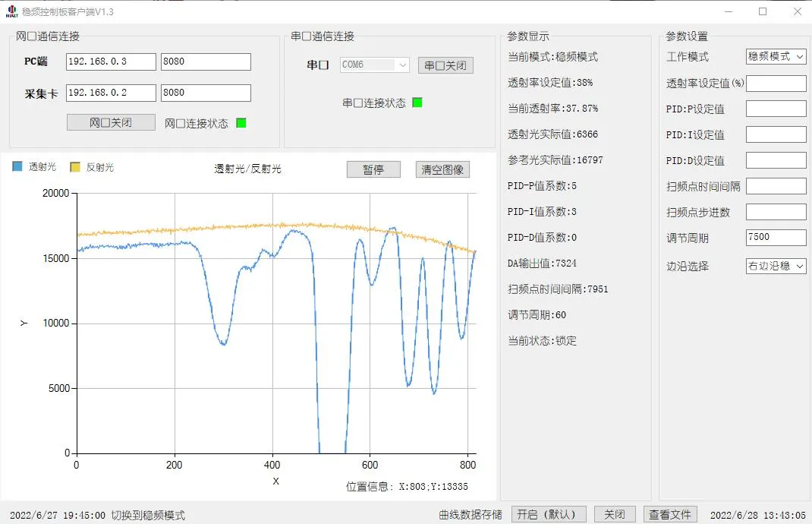Click the blue 透射光 legend swatch
This screenshot has height=524, width=812.
click(x=17, y=166)
